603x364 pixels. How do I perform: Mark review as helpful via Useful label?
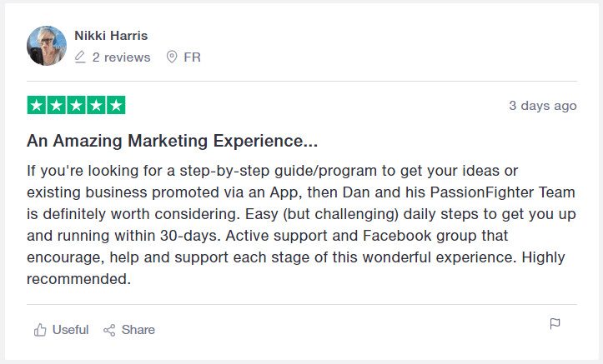pos(70,330)
